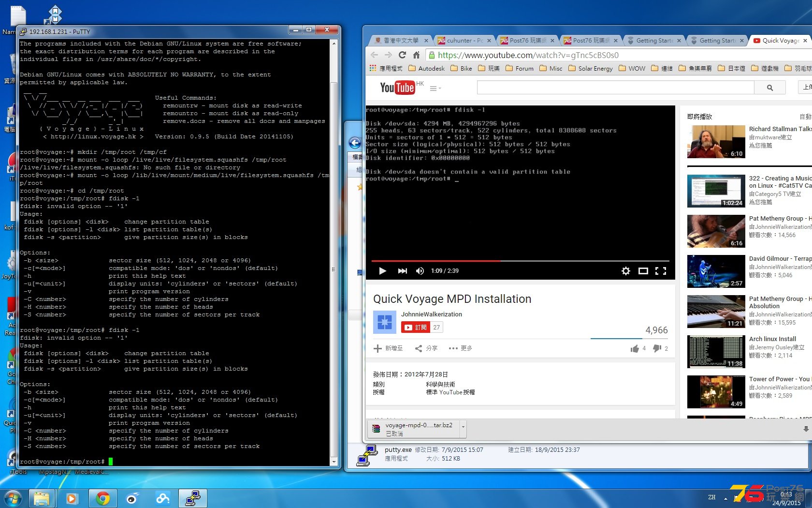Play the Quick Voyage MPD video
Screen dimensions: 812x508
click(382, 271)
